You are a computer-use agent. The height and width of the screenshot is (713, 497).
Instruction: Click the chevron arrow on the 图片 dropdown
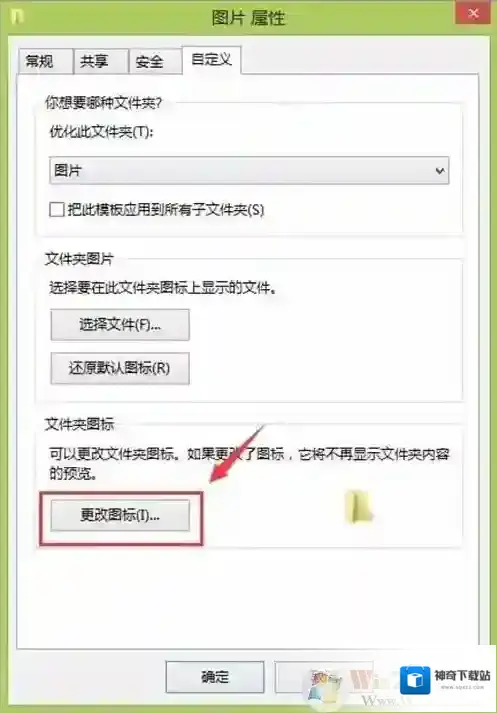pyautogui.click(x=439, y=171)
